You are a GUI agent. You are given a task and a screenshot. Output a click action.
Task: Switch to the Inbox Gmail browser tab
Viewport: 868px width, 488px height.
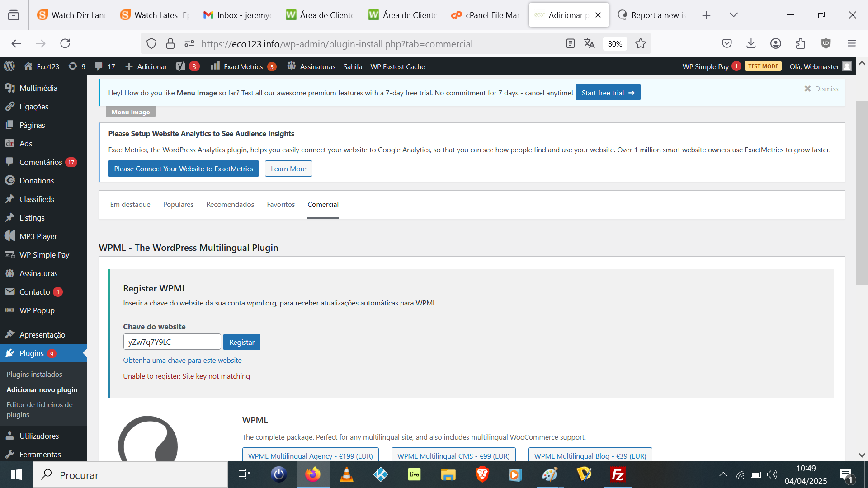(237, 15)
